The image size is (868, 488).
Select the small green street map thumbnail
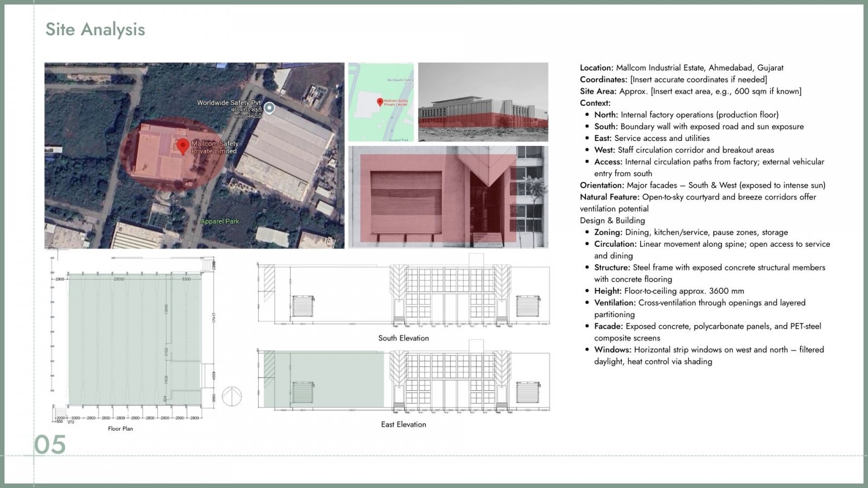pyautogui.click(x=381, y=102)
